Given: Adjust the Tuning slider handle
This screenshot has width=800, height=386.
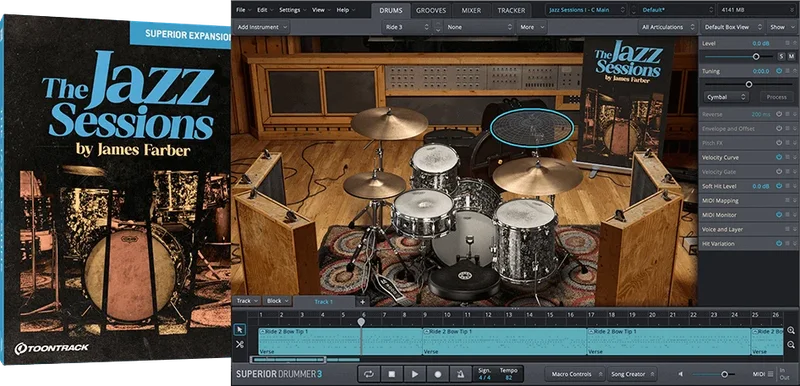Looking at the screenshot, I should coord(749,84).
